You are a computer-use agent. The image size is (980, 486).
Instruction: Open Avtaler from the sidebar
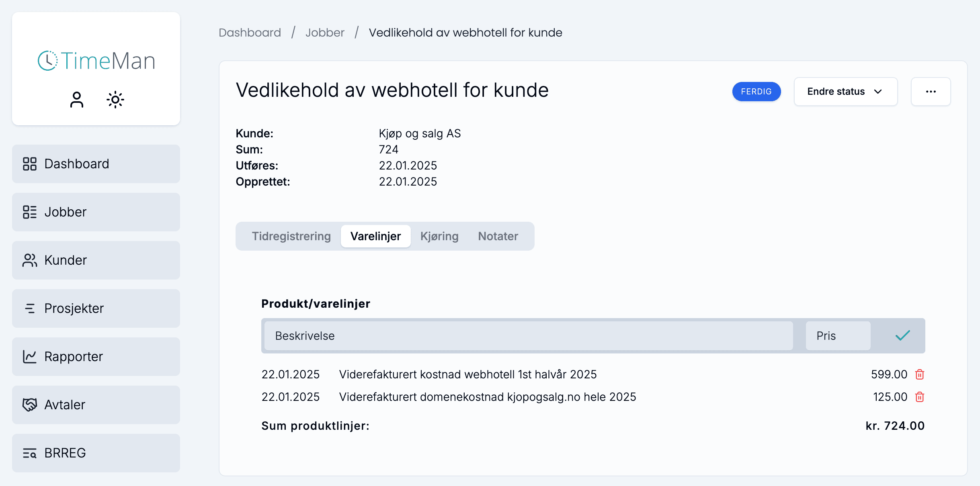pyautogui.click(x=96, y=405)
